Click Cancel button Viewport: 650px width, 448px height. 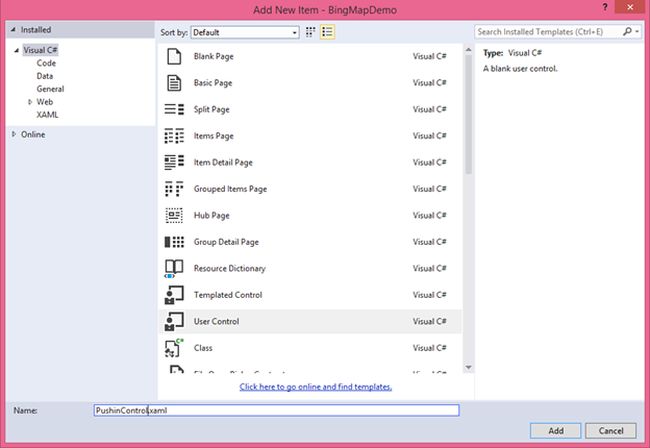(611, 431)
